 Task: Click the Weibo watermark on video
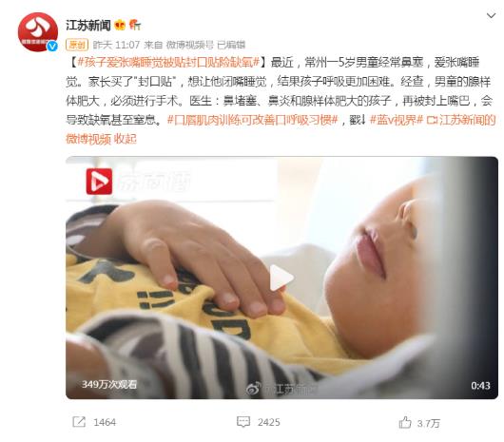click(279, 390)
